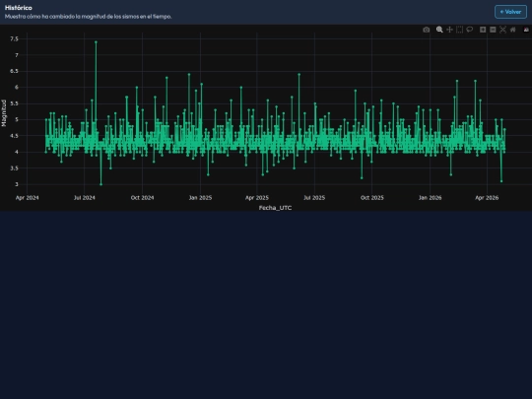Click the 6.5 magnitude tick label
This screenshot has width=532, height=399.
tap(14, 71)
